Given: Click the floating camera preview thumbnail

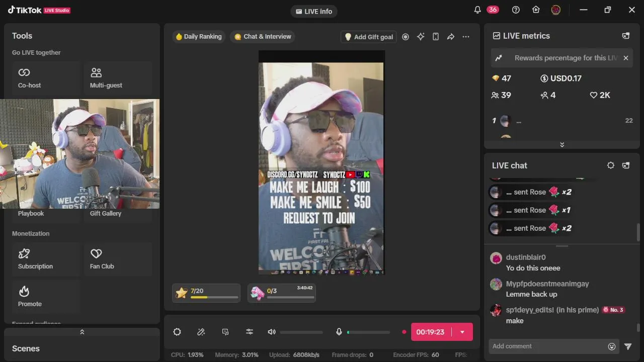Looking at the screenshot, I should coord(79,153).
